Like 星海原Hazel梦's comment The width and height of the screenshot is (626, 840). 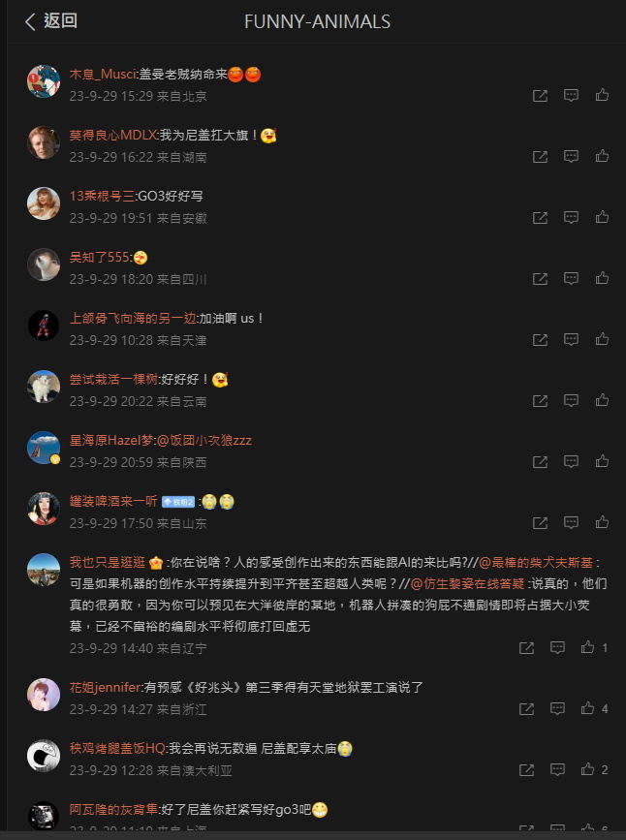(x=602, y=462)
